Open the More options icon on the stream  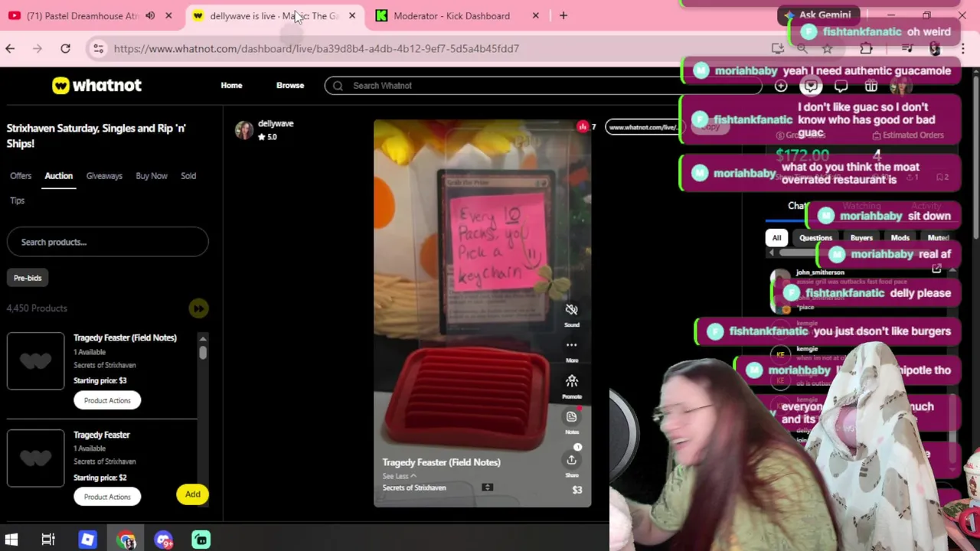tap(571, 345)
